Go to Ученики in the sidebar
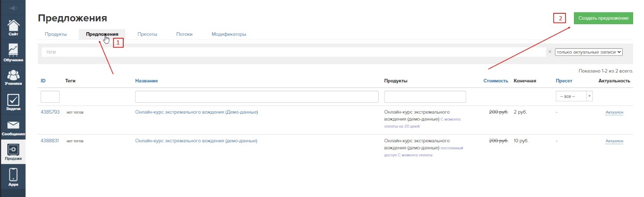 pyautogui.click(x=13, y=77)
